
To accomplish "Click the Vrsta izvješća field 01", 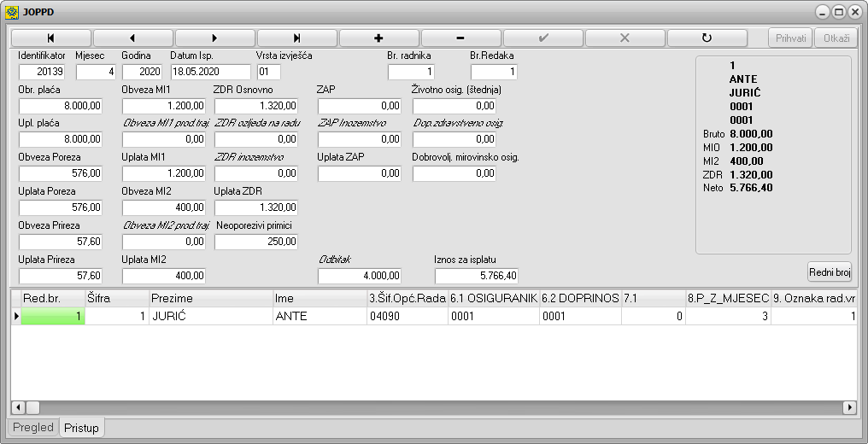I will pos(269,72).
